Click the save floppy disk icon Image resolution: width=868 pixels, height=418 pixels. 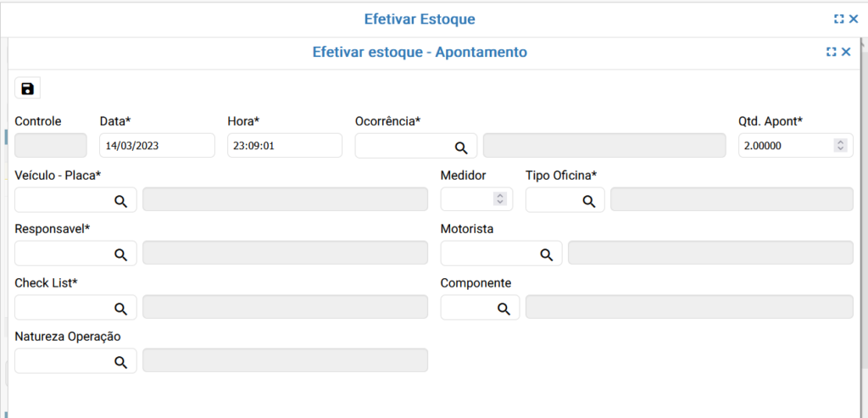(27, 88)
